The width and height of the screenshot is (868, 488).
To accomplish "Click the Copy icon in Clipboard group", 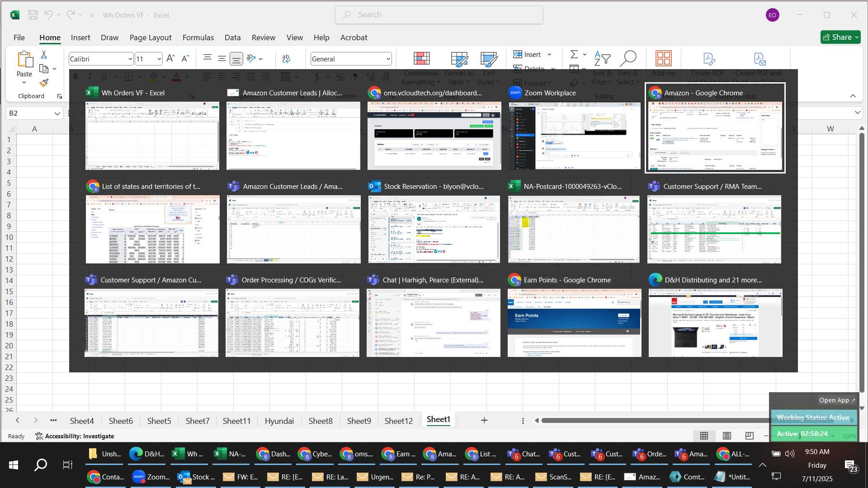I will coord(44,69).
